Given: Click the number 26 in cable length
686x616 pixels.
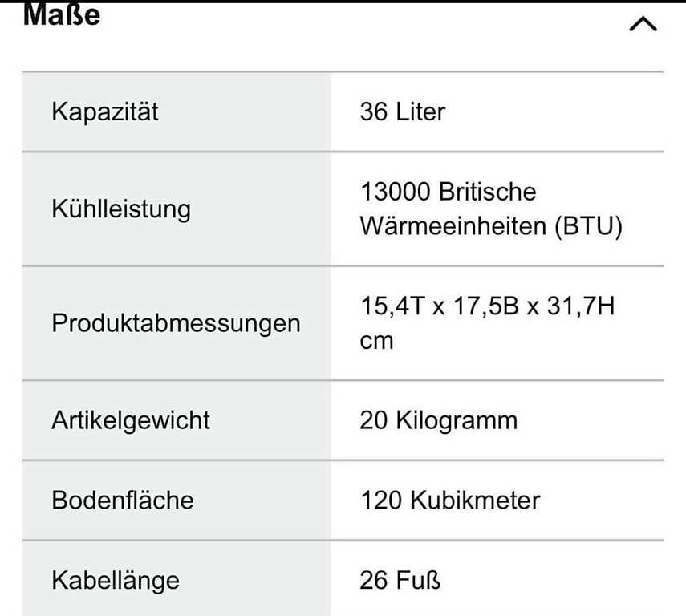Looking at the screenshot, I should point(374,580).
